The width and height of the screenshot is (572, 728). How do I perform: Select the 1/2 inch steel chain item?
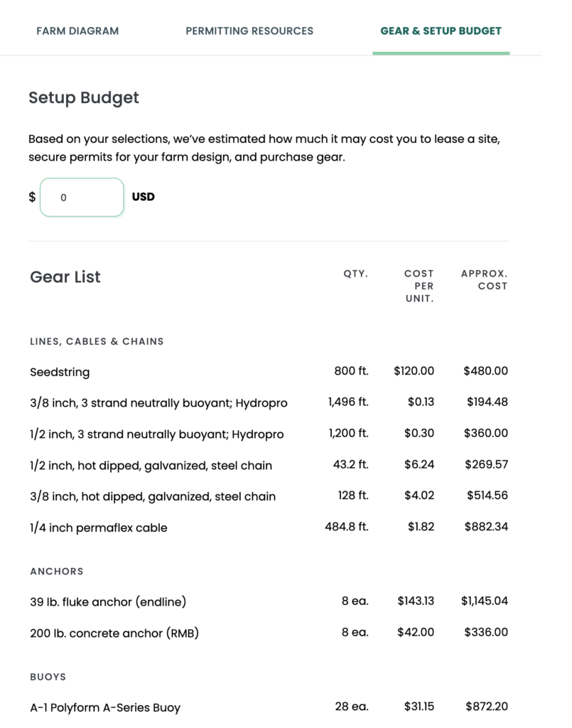(x=151, y=466)
